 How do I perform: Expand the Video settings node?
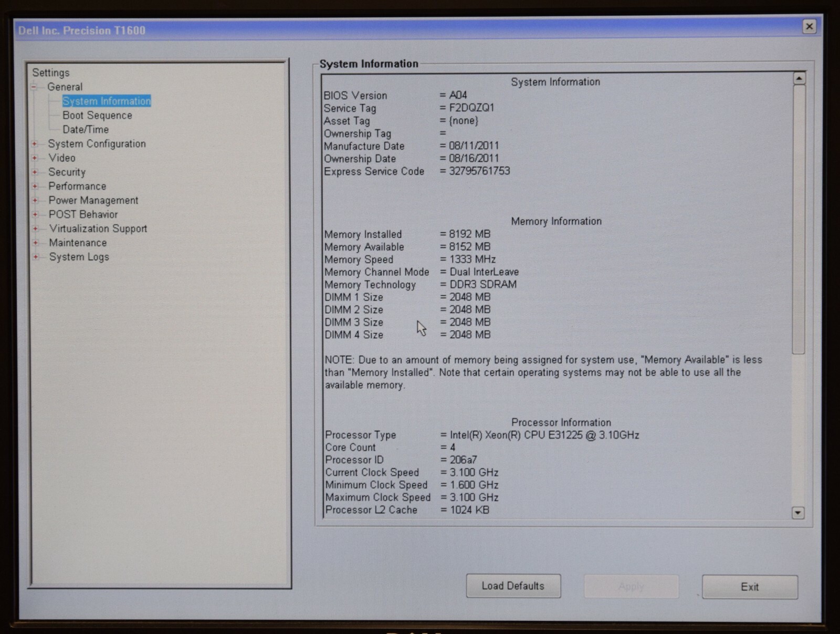[35, 158]
